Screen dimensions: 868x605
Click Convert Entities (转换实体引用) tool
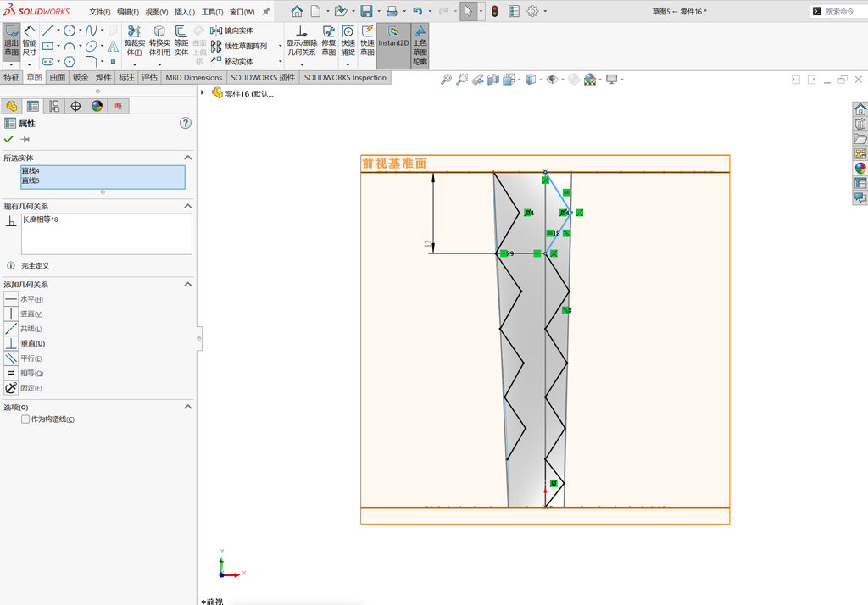(x=159, y=41)
